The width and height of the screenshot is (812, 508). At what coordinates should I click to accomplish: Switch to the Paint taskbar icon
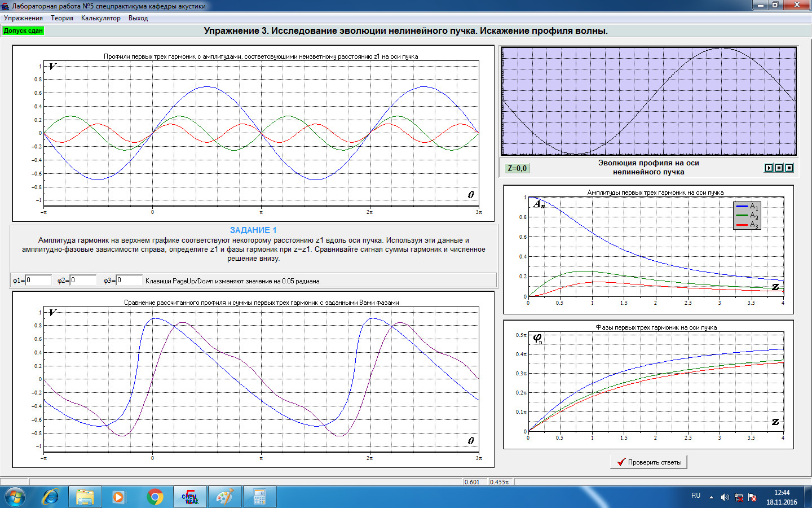click(x=224, y=497)
